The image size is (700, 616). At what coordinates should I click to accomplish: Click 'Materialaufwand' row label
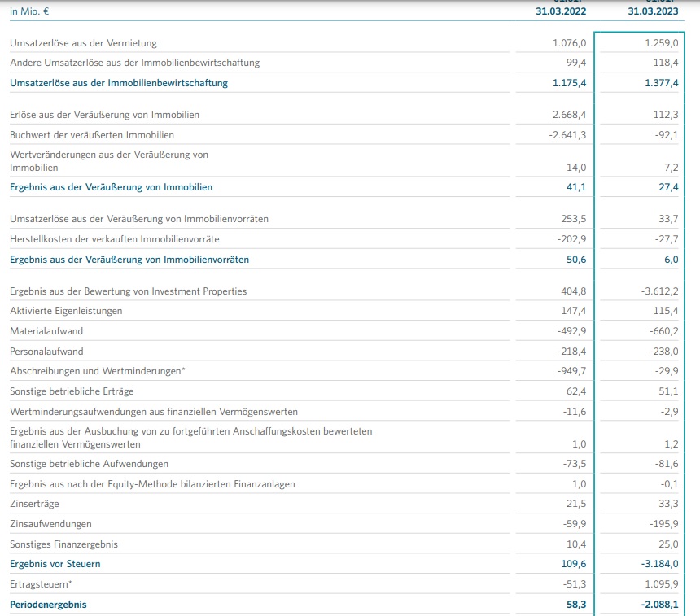(46, 331)
